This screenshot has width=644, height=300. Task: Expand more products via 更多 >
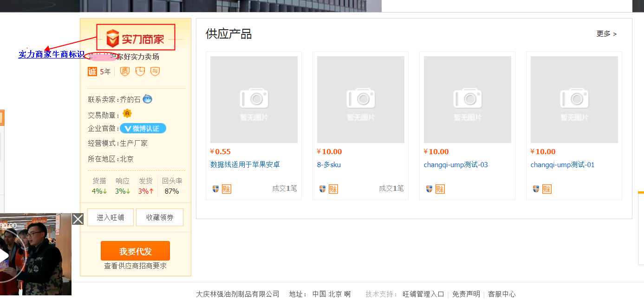[606, 34]
